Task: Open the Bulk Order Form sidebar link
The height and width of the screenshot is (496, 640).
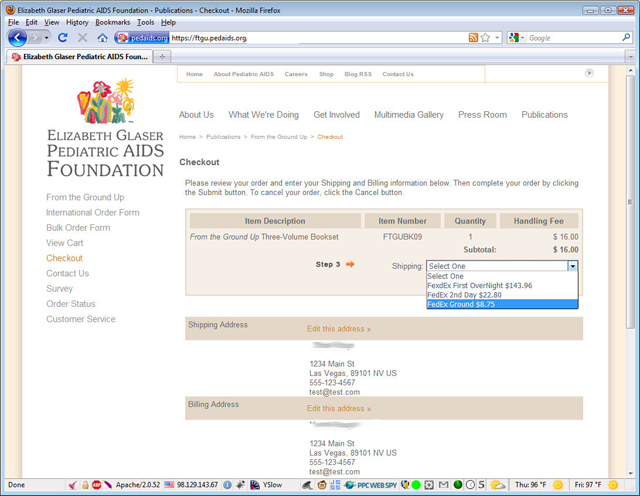Action: tap(78, 228)
